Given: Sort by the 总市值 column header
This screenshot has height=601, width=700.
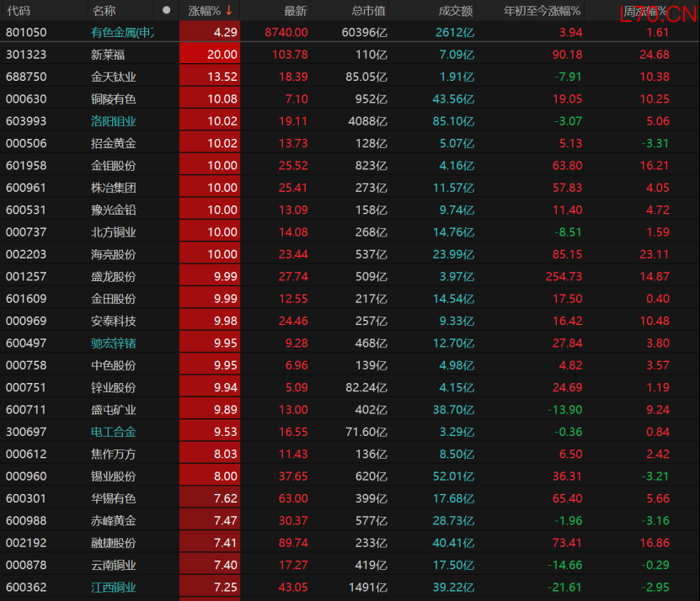Looking at the screenshot, I should coord(368,11).
